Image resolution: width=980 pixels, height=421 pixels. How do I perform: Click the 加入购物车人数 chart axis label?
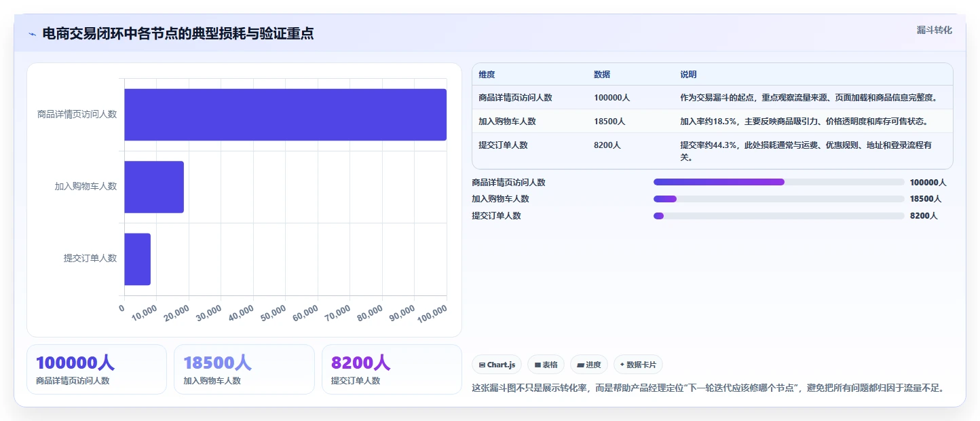(x=86, y=186)
